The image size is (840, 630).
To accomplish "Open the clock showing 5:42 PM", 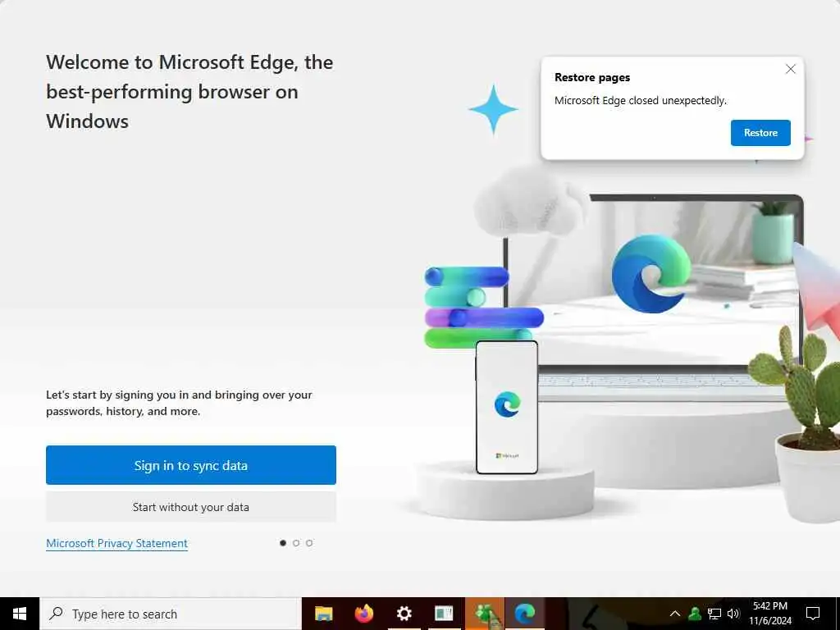I will [770, 614].
